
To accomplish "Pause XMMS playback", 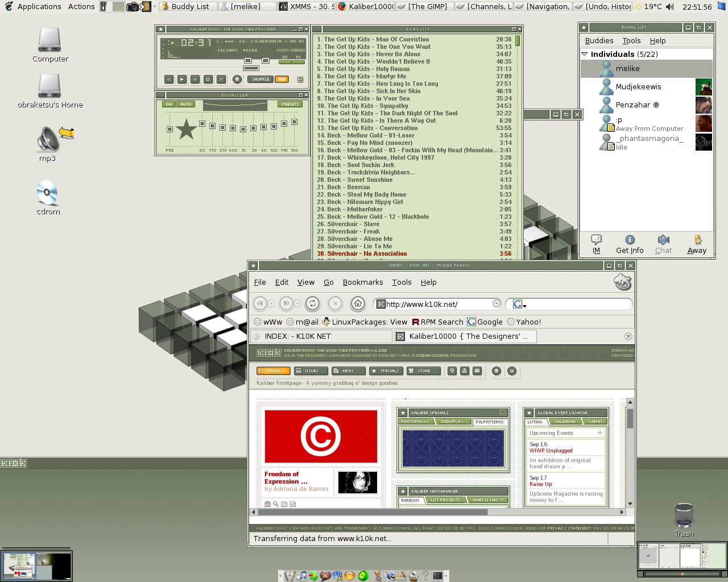I will click(x=195, y=80).
